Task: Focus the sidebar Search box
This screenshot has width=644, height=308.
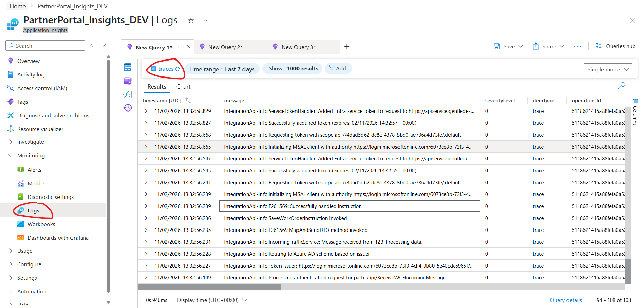Action: point(45,46)
